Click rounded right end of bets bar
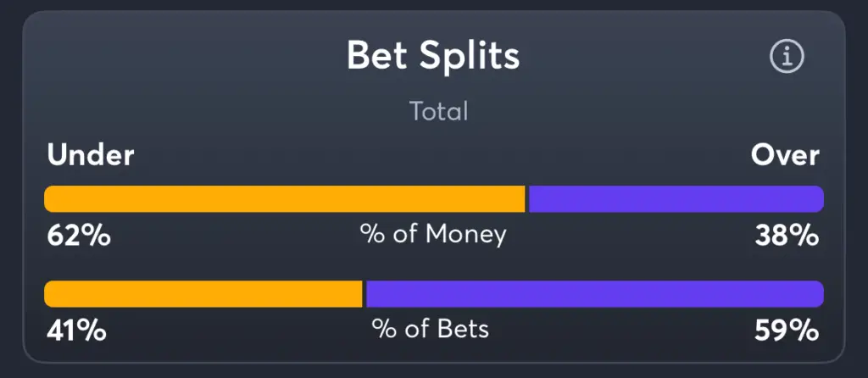868x378 pixels. coord(818,294)
